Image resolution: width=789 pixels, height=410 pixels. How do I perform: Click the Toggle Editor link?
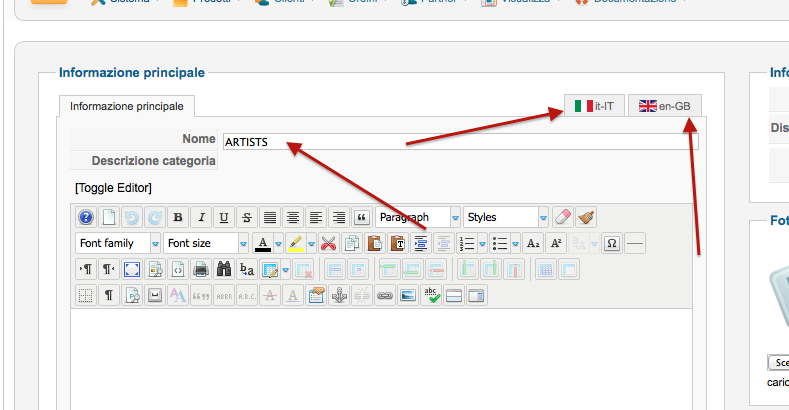[113, 188]
